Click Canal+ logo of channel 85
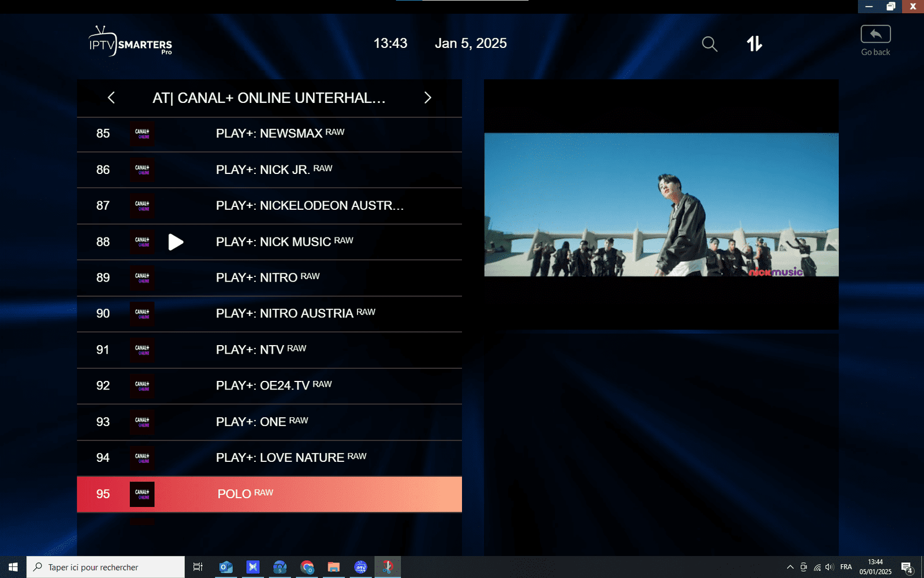 (142, 134)
